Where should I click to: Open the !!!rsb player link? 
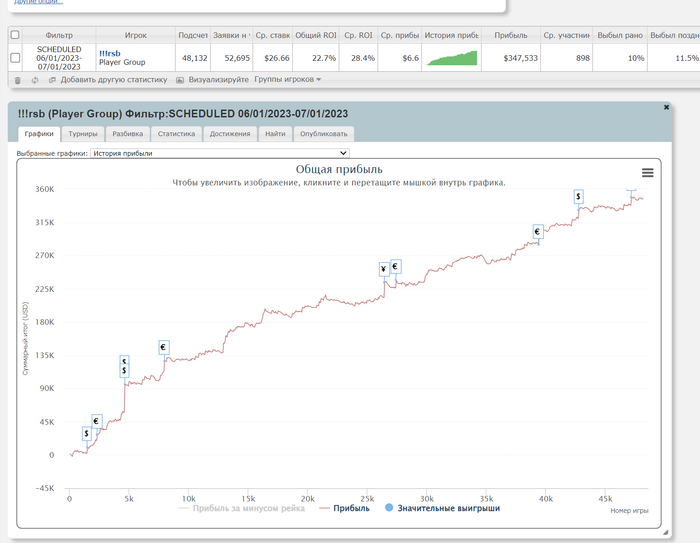pyautogui.click(x=110, y=54)
